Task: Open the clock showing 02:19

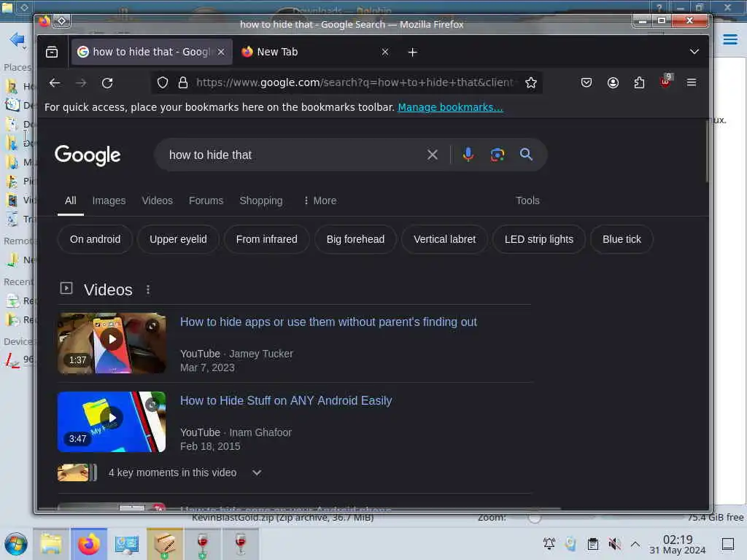Action: [678, 545]
